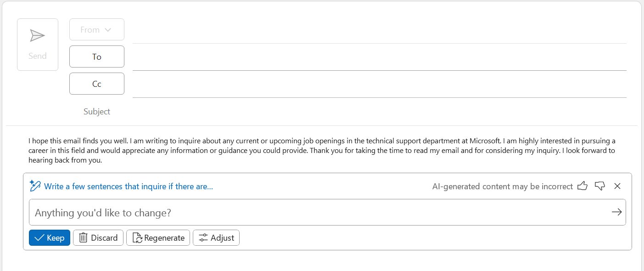Expand the Copilot prompt 'Write a few sentences...'
The image size is (644, 271).
(x=129, y=186)
